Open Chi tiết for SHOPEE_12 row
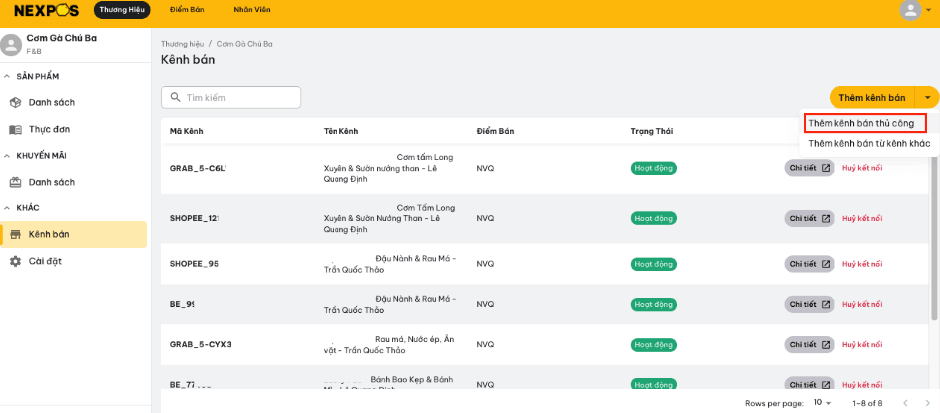 click(x=809, y=219)
